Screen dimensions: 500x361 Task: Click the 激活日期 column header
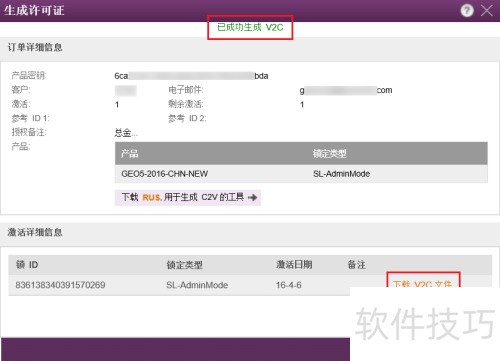[294, 265]
